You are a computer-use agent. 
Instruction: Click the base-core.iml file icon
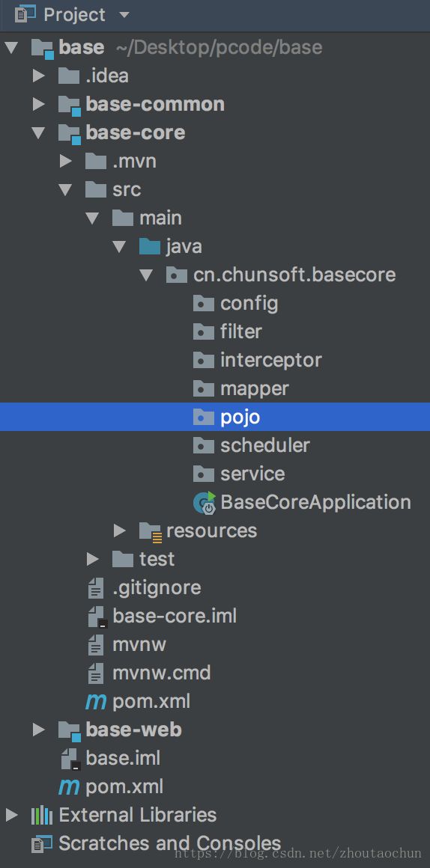click(97, 617)
